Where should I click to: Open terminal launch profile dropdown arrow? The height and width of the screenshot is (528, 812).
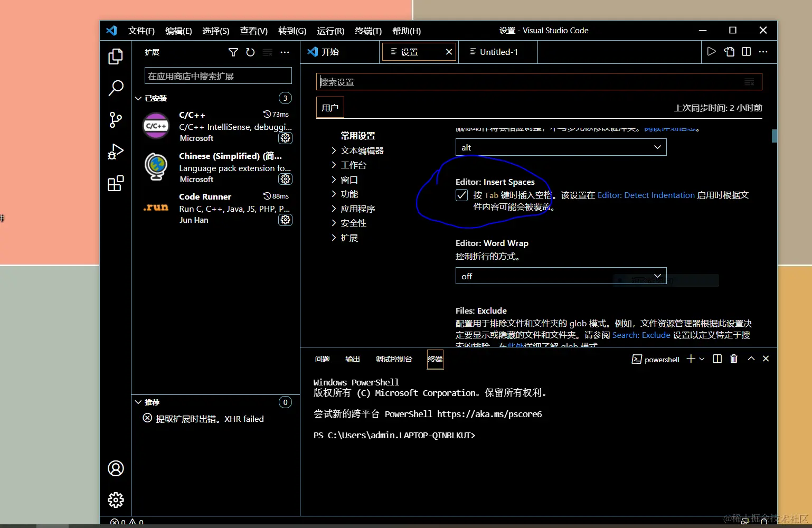click(x=702, y=359)
